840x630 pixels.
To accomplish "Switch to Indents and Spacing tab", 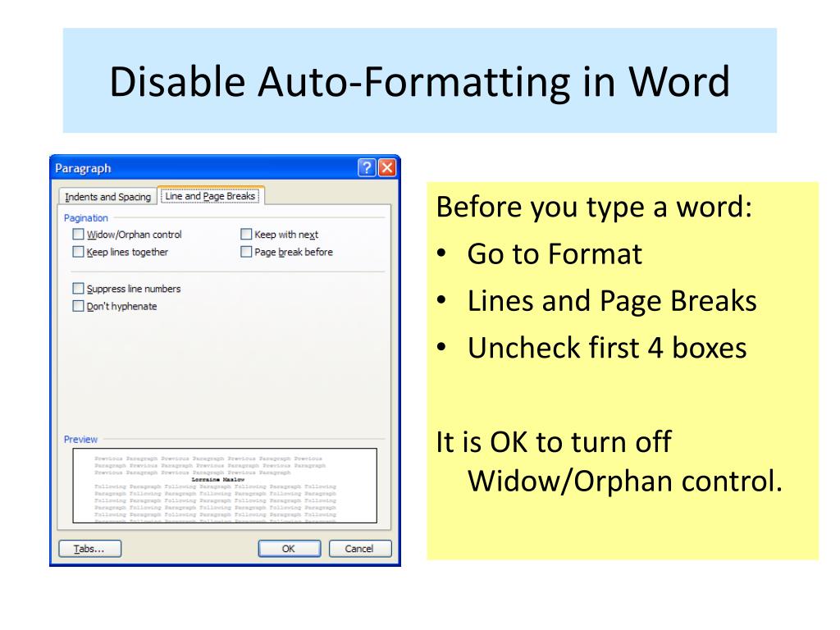I will click(x=107, y=197).
